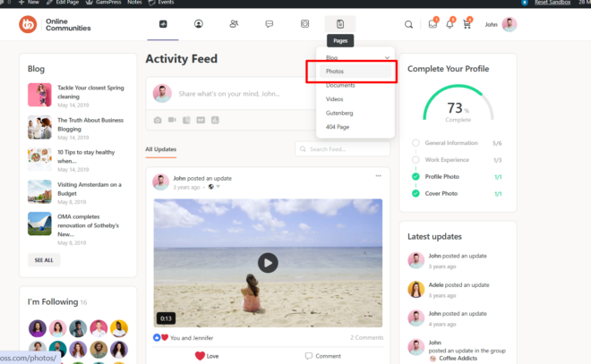The image size is (591, 364).
Task: Click the SEE ALL button under Blog
Action: point(44,260)
